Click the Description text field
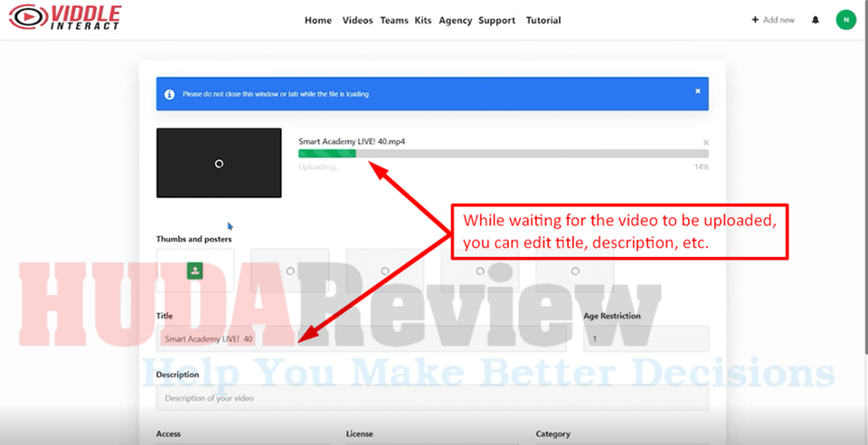 432,398
